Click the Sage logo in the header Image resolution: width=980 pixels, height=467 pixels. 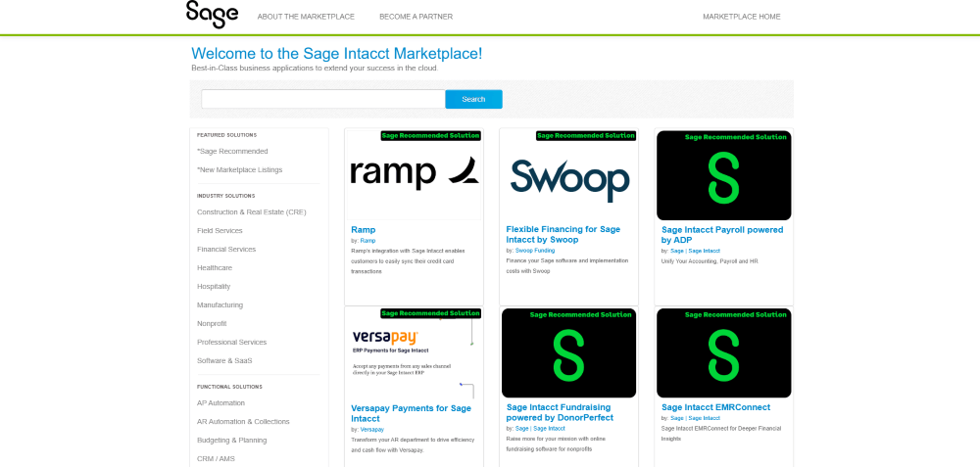(x=212, y=15)
